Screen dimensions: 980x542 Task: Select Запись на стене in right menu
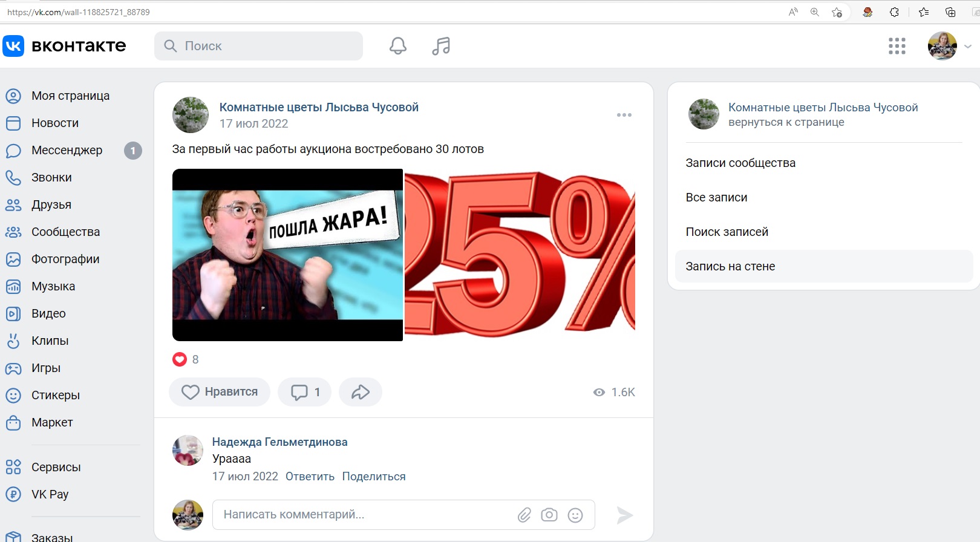coord(823,266)
